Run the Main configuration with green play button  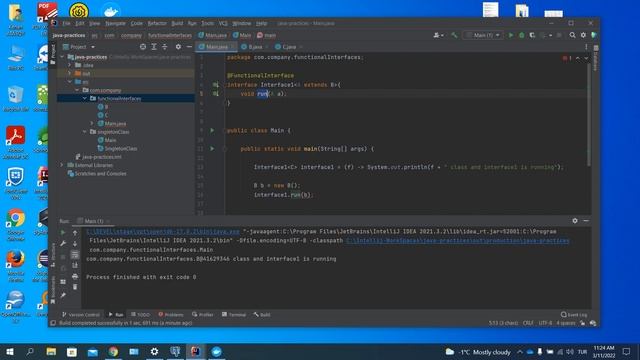coord(511,36)
